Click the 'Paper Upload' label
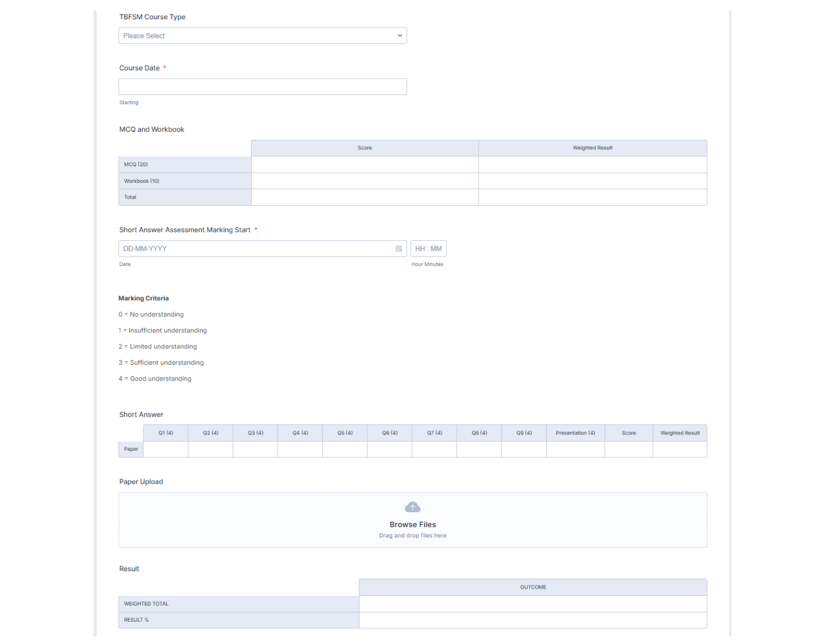The height and width of the screenshot is (644, 820). point(141,482)
